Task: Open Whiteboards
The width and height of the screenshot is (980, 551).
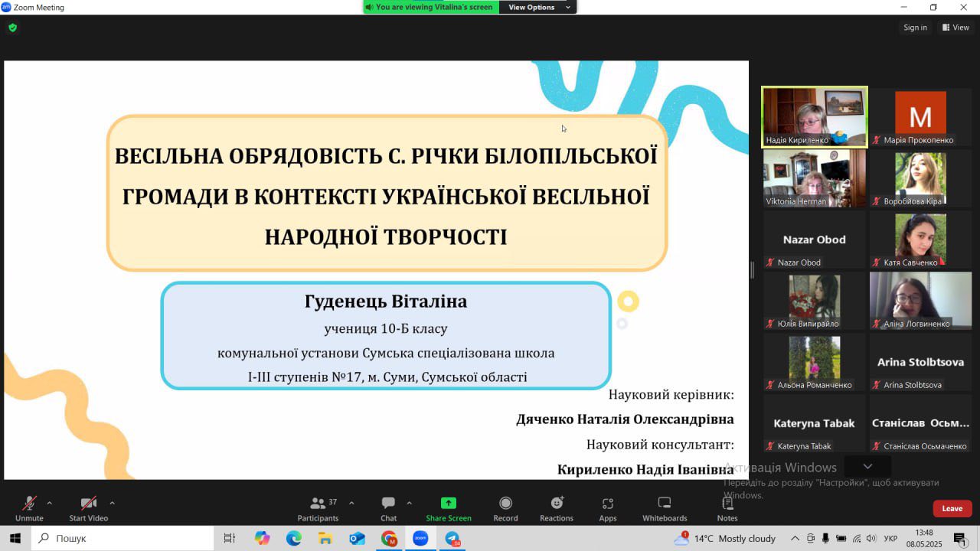Action: (x=665, y=508)
